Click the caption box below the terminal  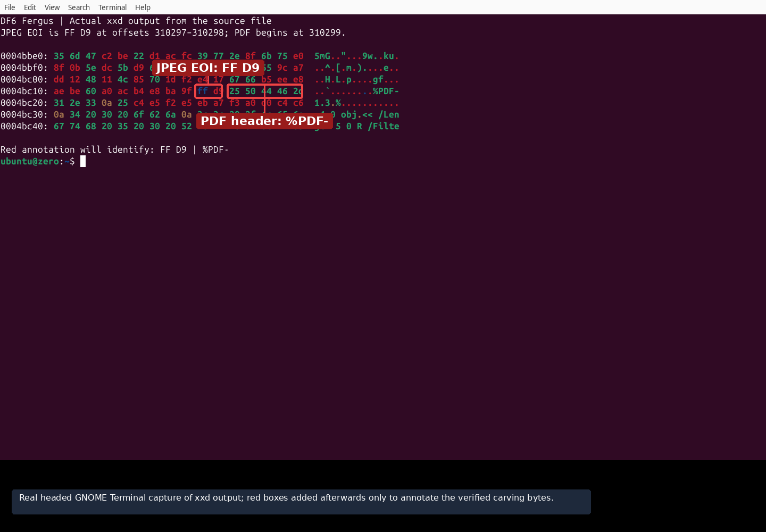[x=301, y=502]
